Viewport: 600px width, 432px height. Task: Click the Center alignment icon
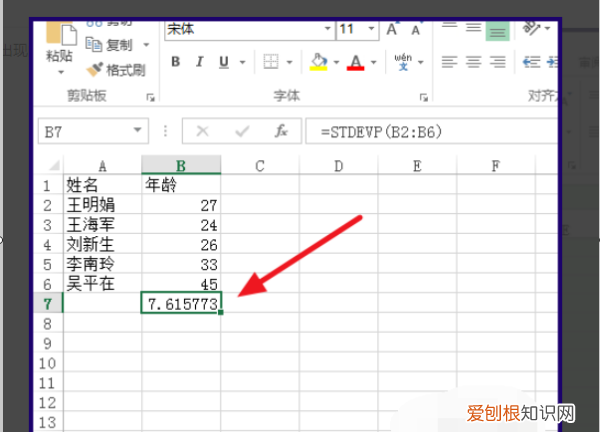tap(473, 62)
